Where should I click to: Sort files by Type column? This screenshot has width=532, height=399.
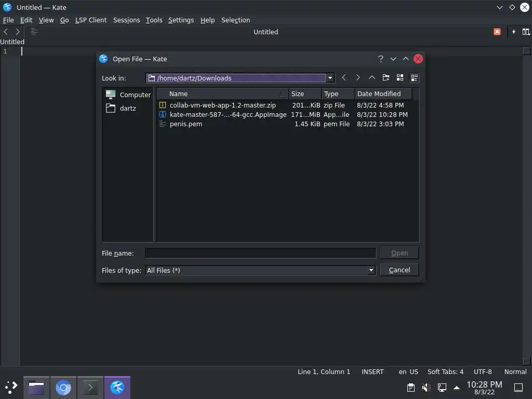(338, 94)
